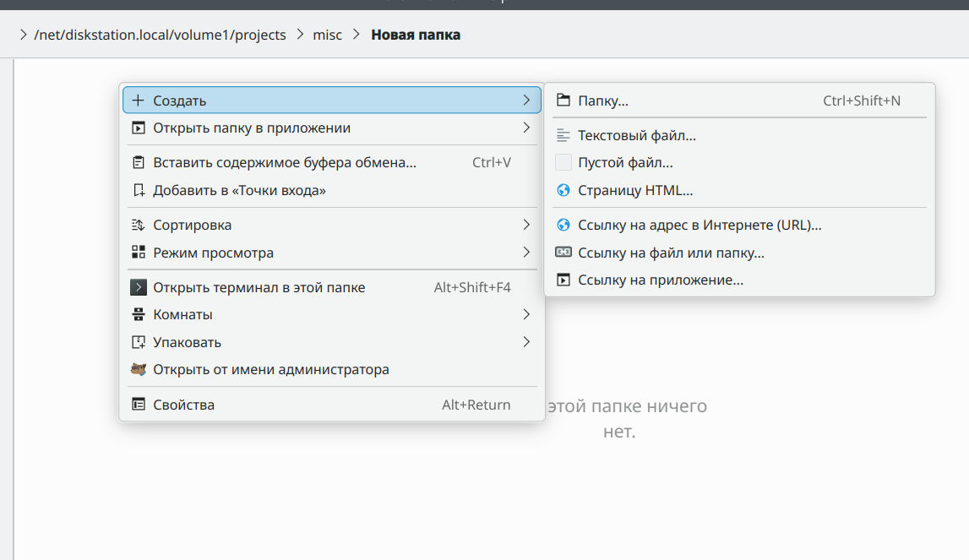The width and height of the screenshot is (969, 560).
Task: Select «Ссылку на приложение…» menu entry
Action: pos(660,280)
